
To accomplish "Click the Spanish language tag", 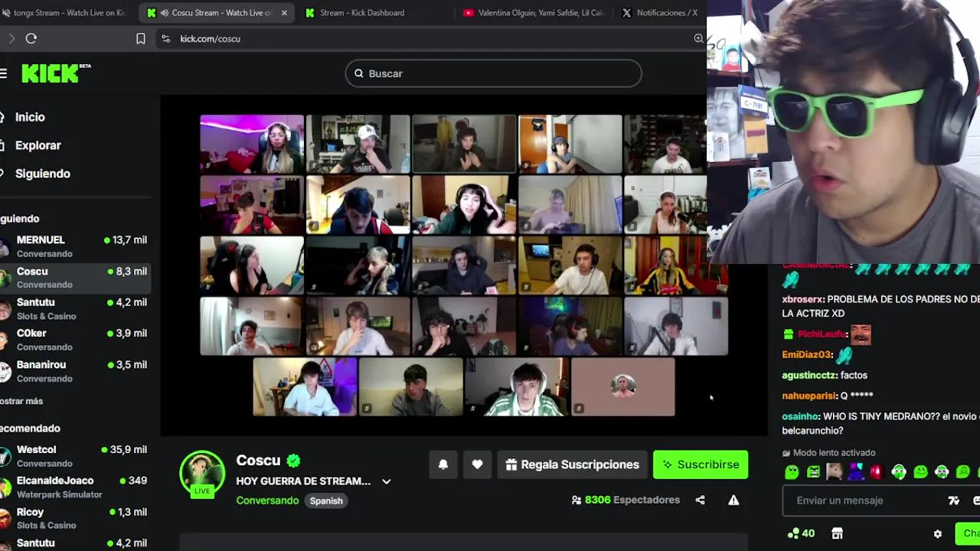I will (326, 500).
